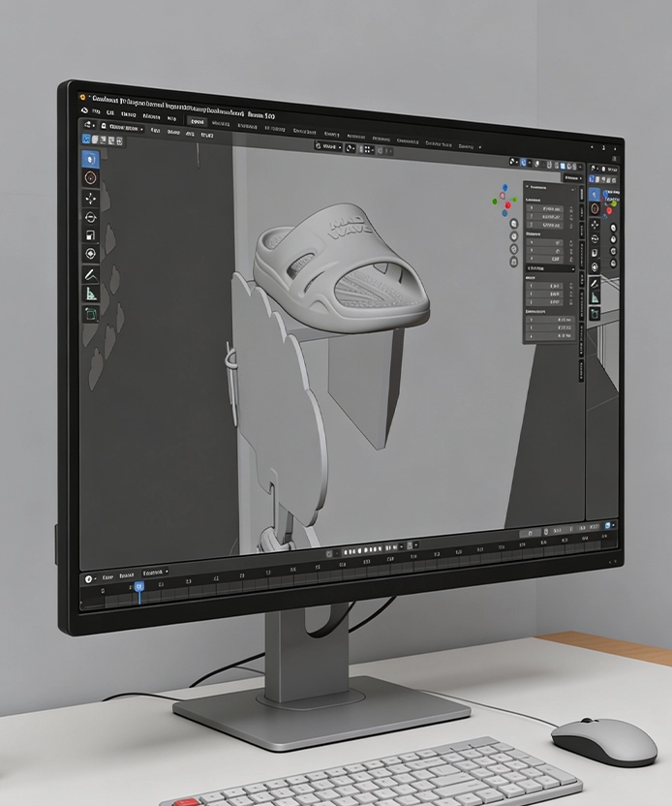Image resolution: width=672 pixels, height=806 pixels.
Task: Open the Render menu in the top menu bar
Action: (129, 114)
